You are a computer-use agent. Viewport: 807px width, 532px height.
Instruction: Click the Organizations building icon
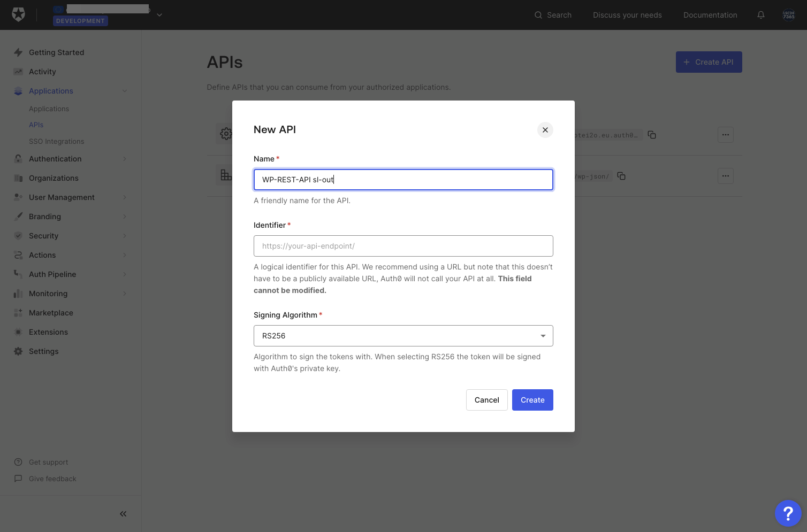pos(18,178)
